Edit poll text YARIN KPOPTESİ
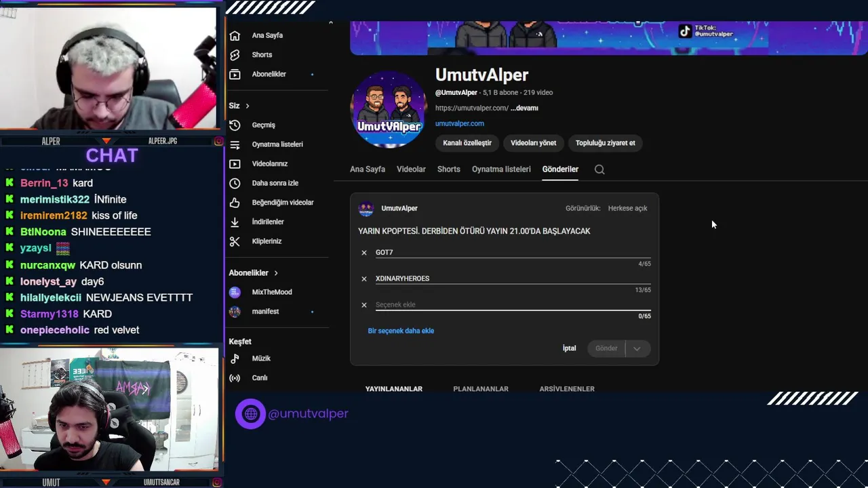868x488 pixels. (x=474, y=231)
